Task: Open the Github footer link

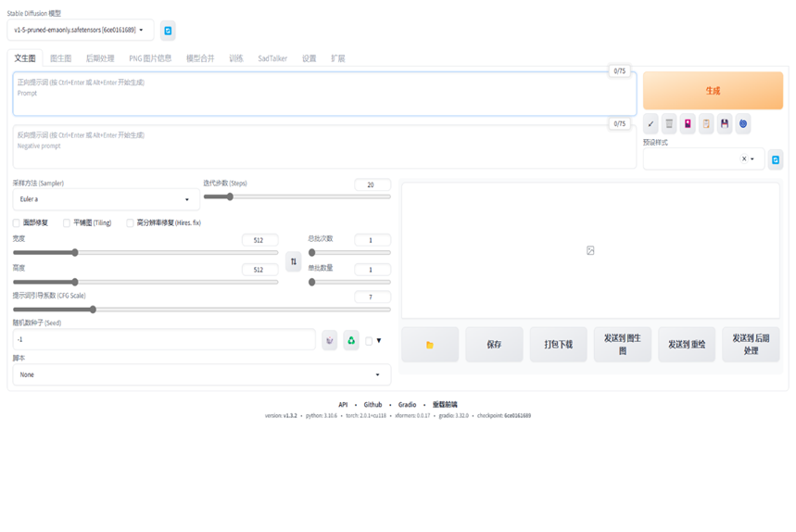Action: pos(373,405)
